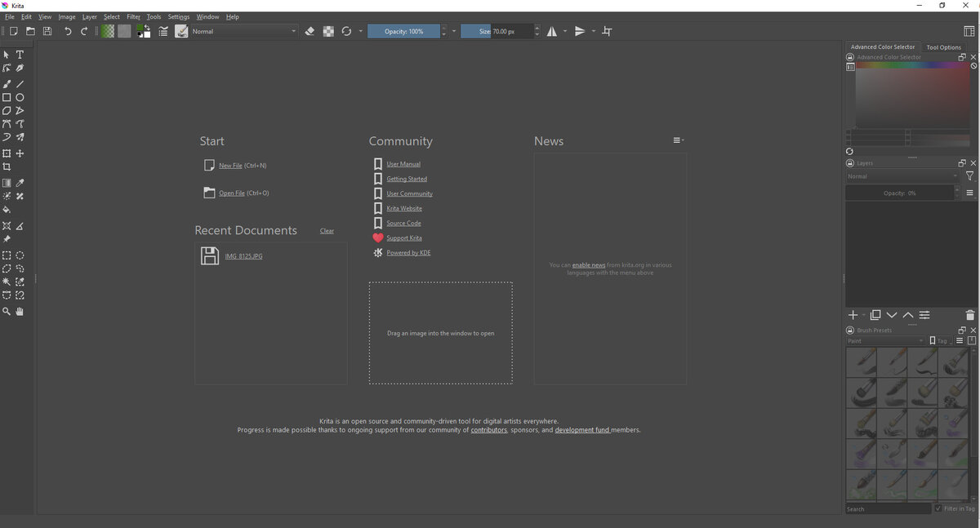
Task: Open the Normal blending mode dropdown in toolbar
Action: (244, 31)
